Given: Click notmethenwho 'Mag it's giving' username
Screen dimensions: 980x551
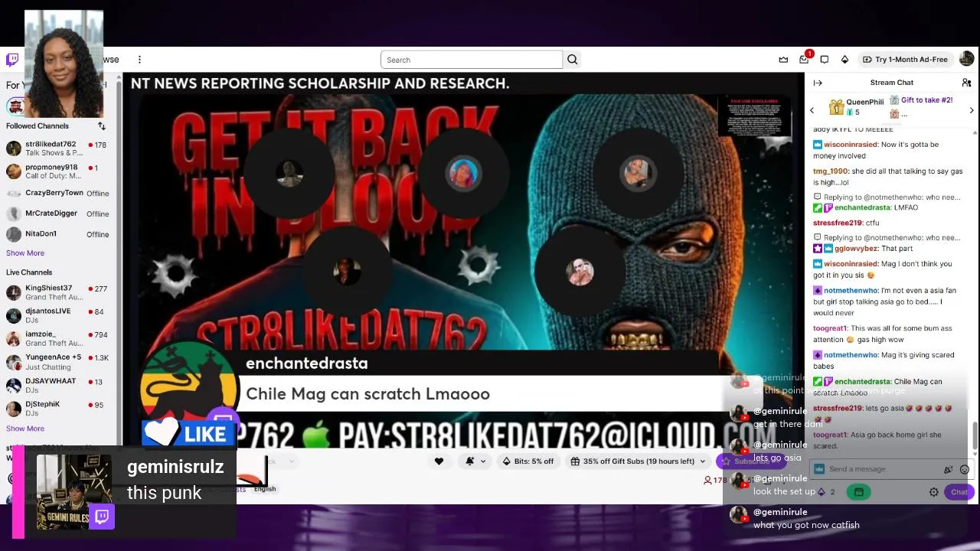Looking at the screenshot, I should 851,355.
